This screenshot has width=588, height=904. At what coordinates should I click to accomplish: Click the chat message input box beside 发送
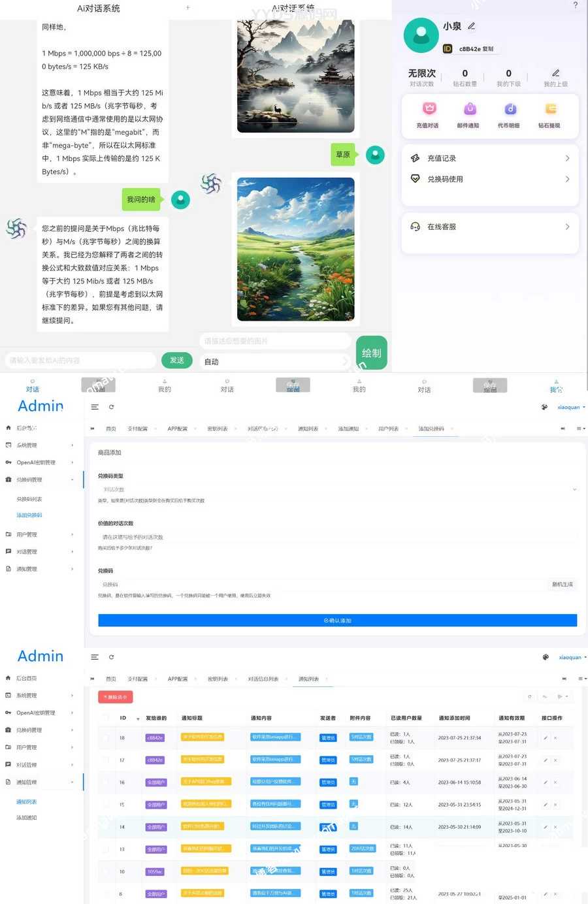pyautogui.click(x=80, y=360)
